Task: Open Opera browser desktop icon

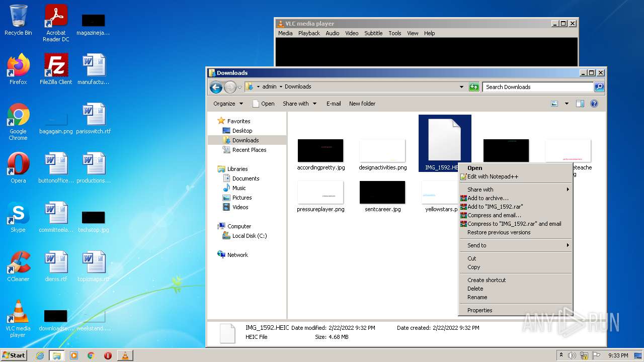Action: [18, 168]
